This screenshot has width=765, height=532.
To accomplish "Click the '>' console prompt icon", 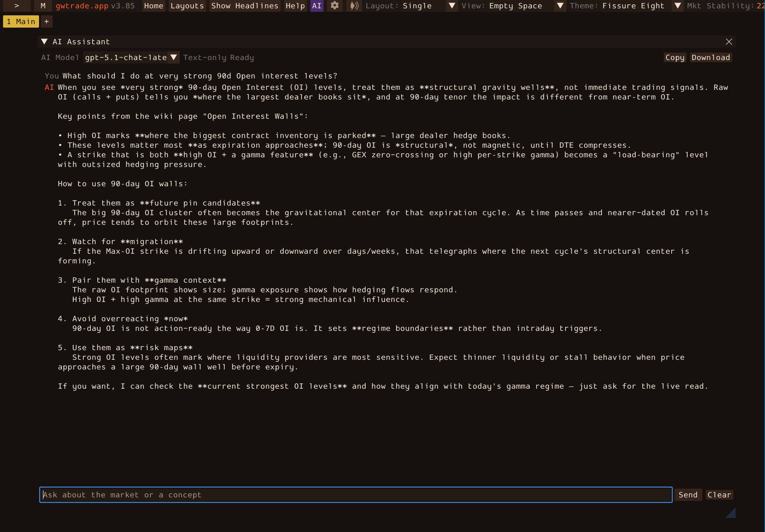I will click(17, 6).
